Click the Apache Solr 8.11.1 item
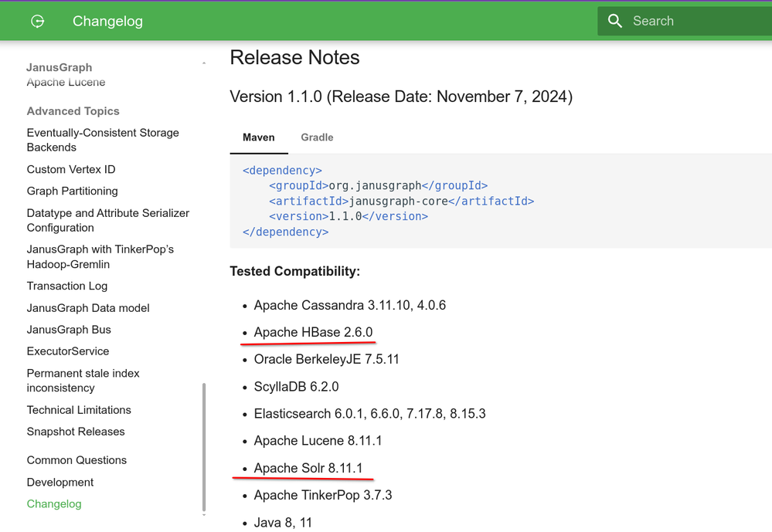 [x=308, y=468]
